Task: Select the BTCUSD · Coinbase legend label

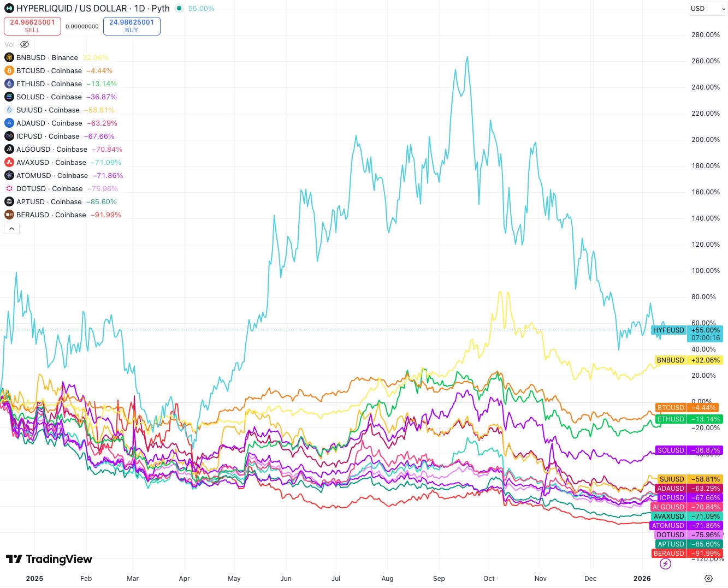Action: pyautogui.click(x=49, y=70)
